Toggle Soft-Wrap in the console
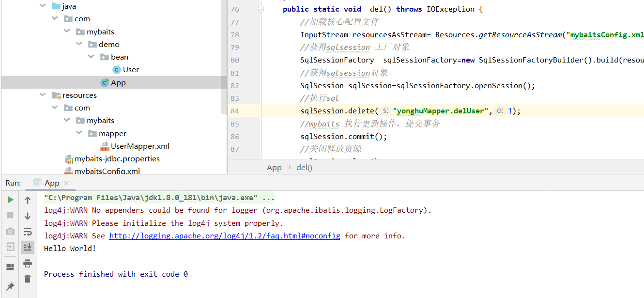 click(x=28, y=232)
